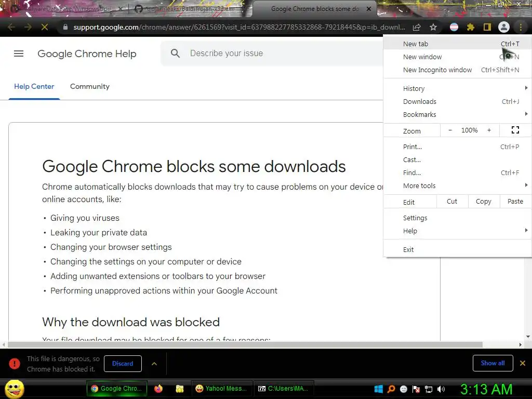View site information via padlock icon
532x399 pixels.
[65, 27]
